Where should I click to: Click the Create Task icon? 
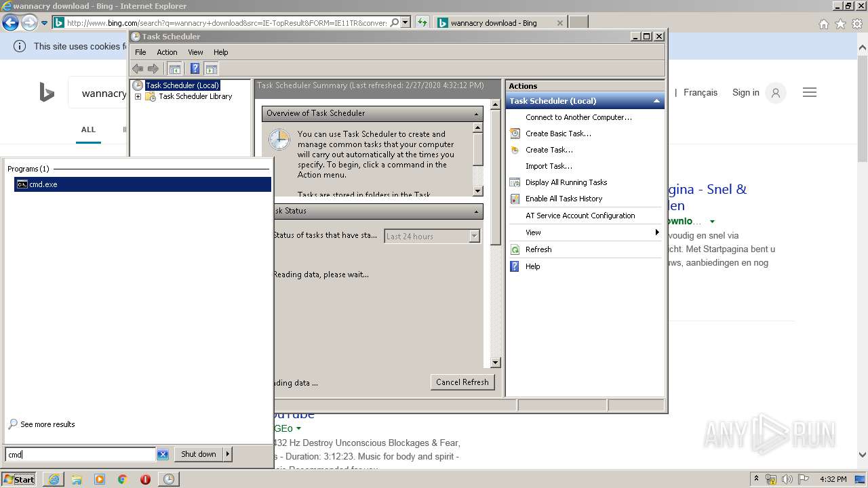[x=515, y=150]
